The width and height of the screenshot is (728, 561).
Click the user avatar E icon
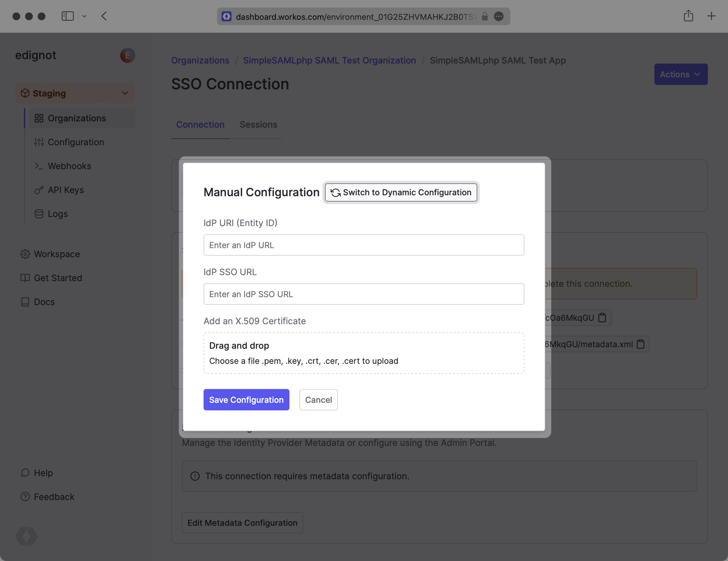tap(127, 55)
